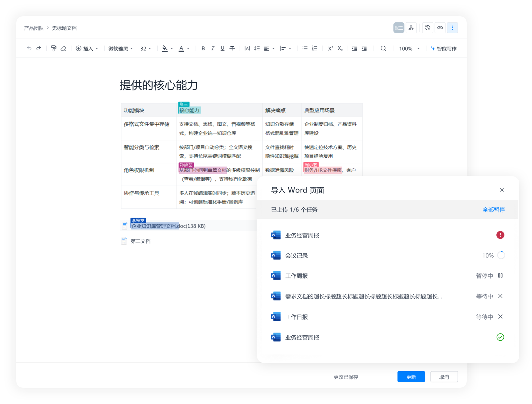View error on first 业务经营周报 upload
Image resolution: width=532 pixels, height=404 pixels.
click(500, 235)
